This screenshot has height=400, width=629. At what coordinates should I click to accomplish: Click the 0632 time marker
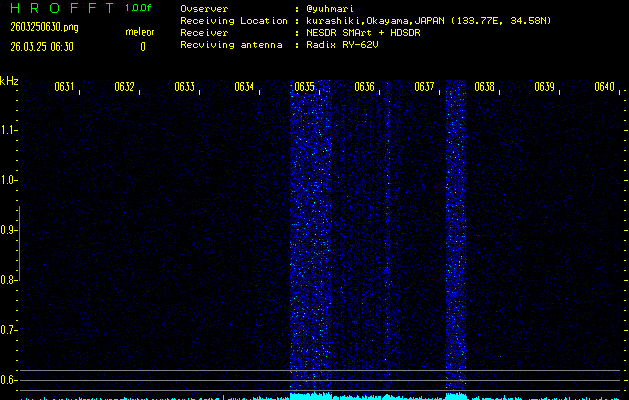coord(124,87)
